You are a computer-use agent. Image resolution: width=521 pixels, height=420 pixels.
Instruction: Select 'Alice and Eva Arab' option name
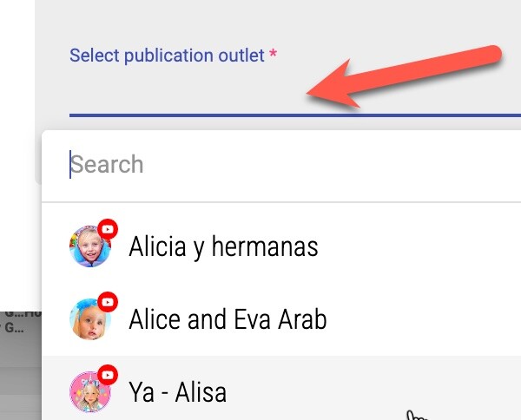[228, 319]
